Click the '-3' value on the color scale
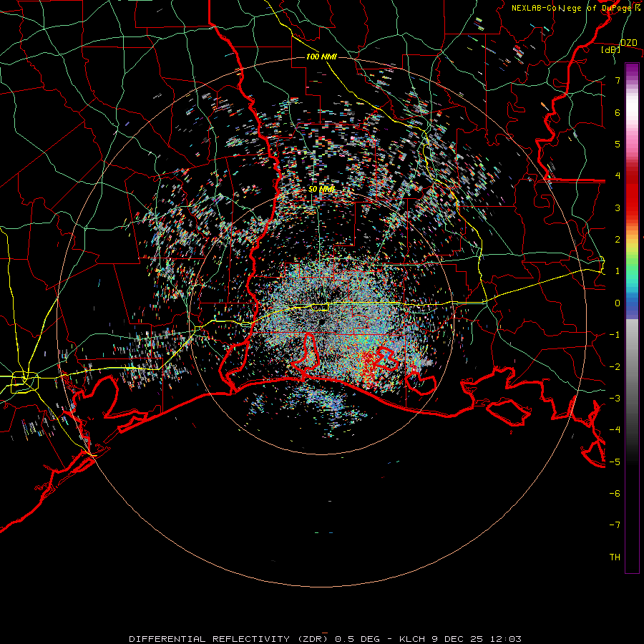 point(615,399)
